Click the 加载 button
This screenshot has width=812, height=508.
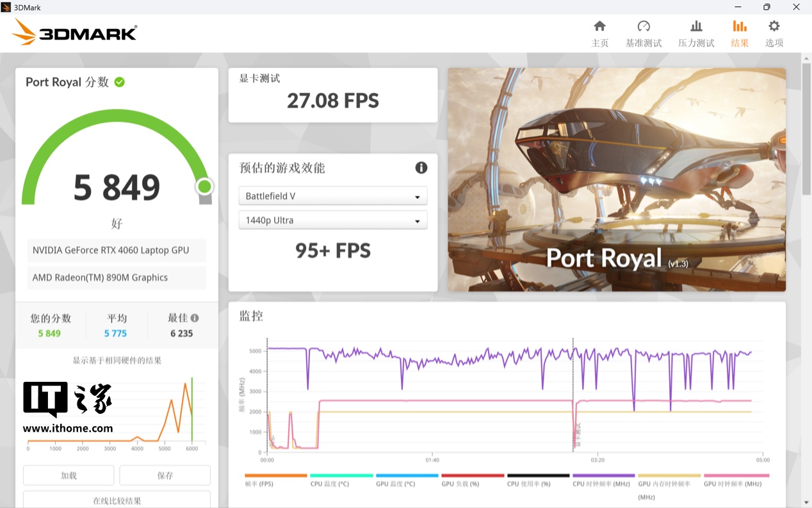(69, 475)
